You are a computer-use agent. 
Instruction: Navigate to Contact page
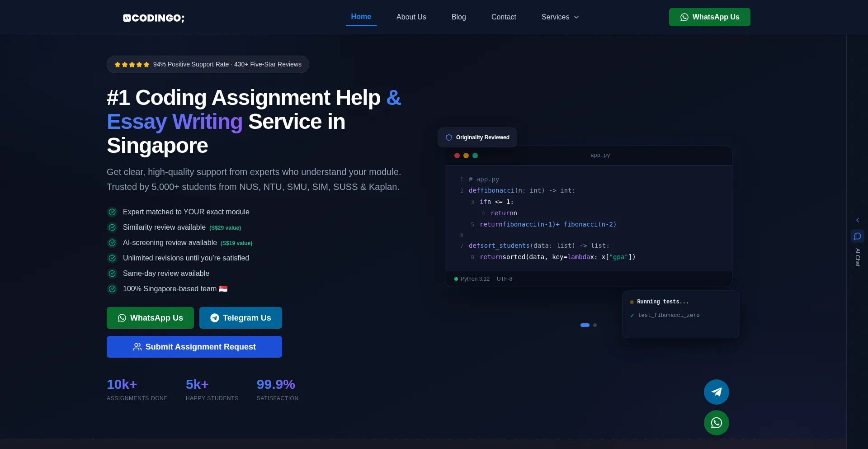[x=504, y=17]
